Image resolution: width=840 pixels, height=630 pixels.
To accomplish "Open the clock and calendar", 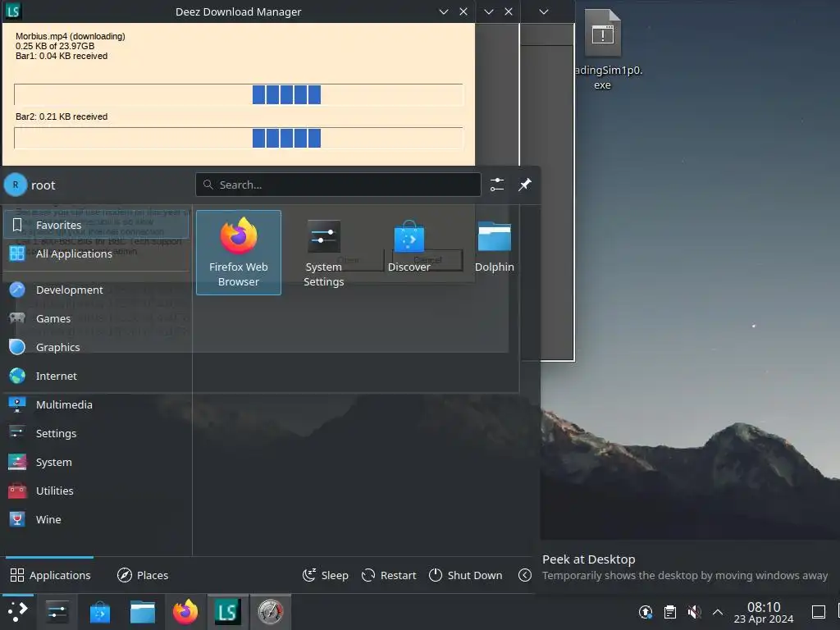I will 764,612.
